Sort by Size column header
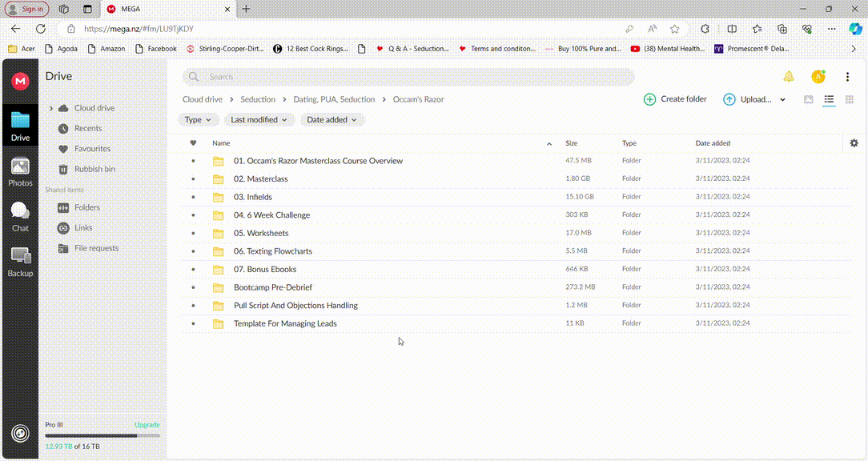Image resolution: width=868 pixels, height=461 pixels. (571, 143)
